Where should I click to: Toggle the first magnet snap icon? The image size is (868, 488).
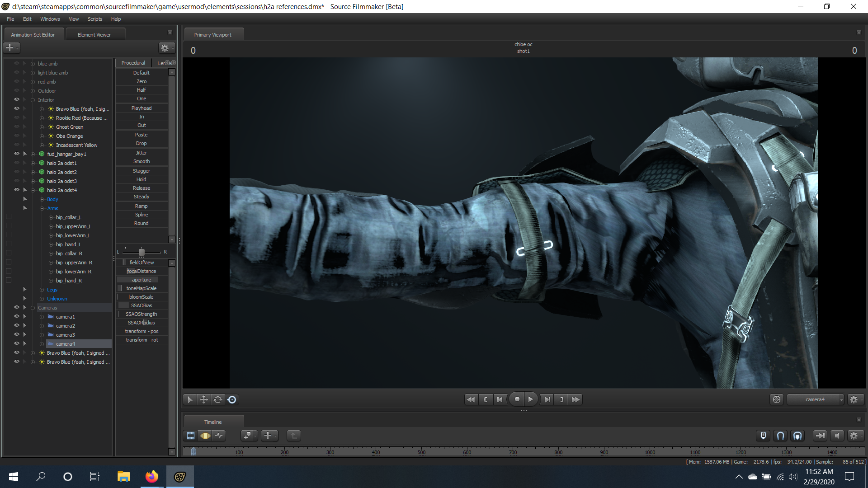(x=781, y=436)
